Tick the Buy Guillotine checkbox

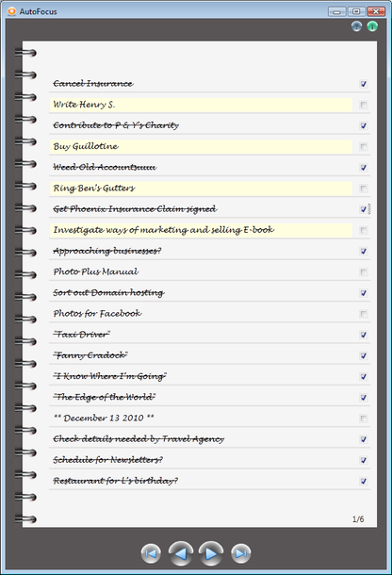pyautogui.click(x=364, y=147)
